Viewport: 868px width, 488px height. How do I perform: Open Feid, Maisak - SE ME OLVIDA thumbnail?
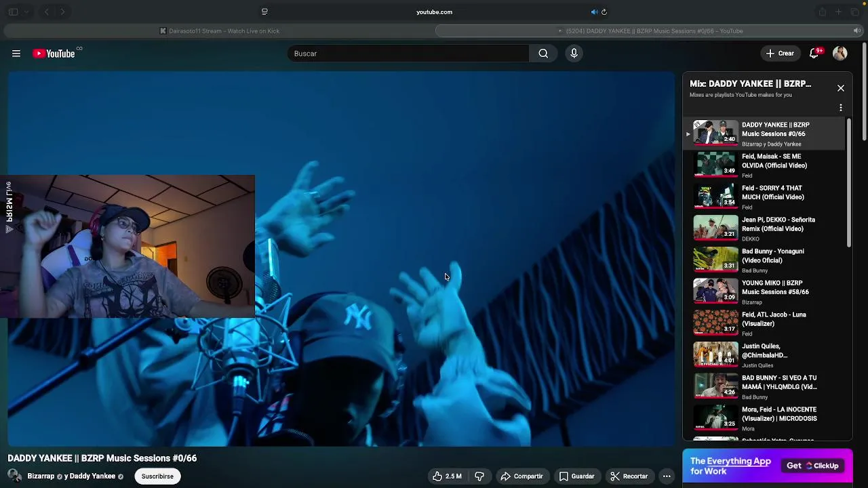pos(715,164)
